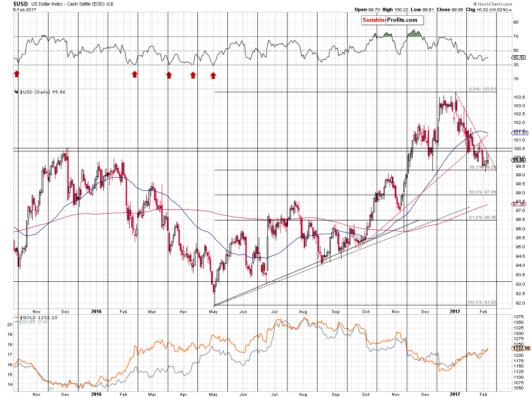Click the 14 silver axis label
This screenshot has width=532, height=398.
point(9,384)
